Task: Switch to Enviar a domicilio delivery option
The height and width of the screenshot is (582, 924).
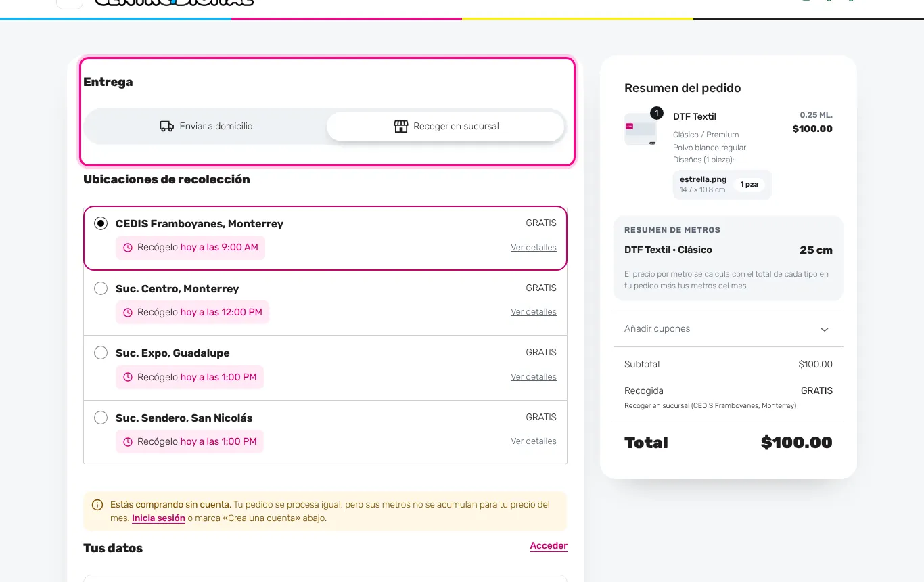Action: (x=206, y=127)
